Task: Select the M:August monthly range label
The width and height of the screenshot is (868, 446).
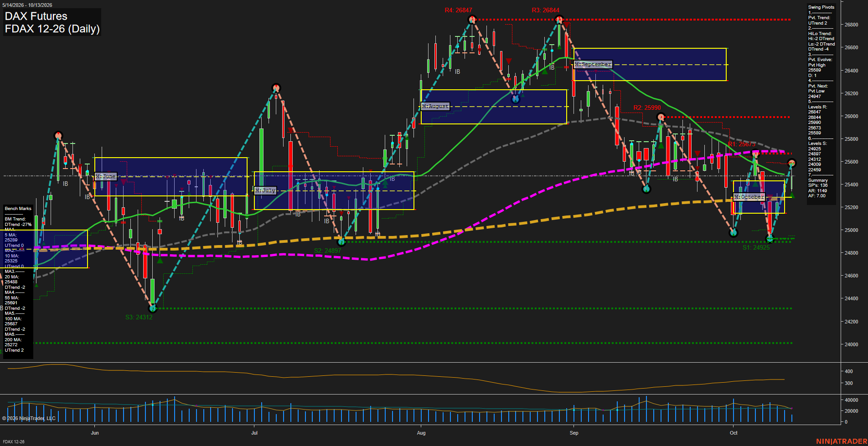Action: (435, 106)
